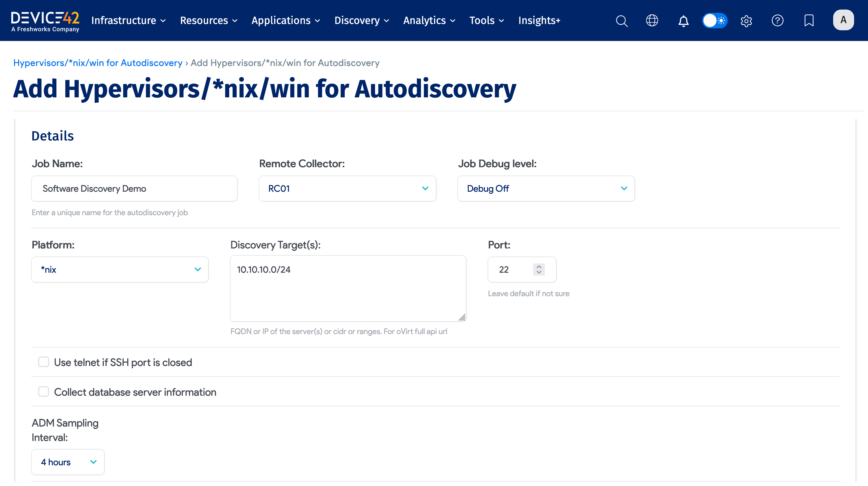Image resolution: width=868 pixels, height=486 pixels.
Task: Open the global search
Action: 622,20
